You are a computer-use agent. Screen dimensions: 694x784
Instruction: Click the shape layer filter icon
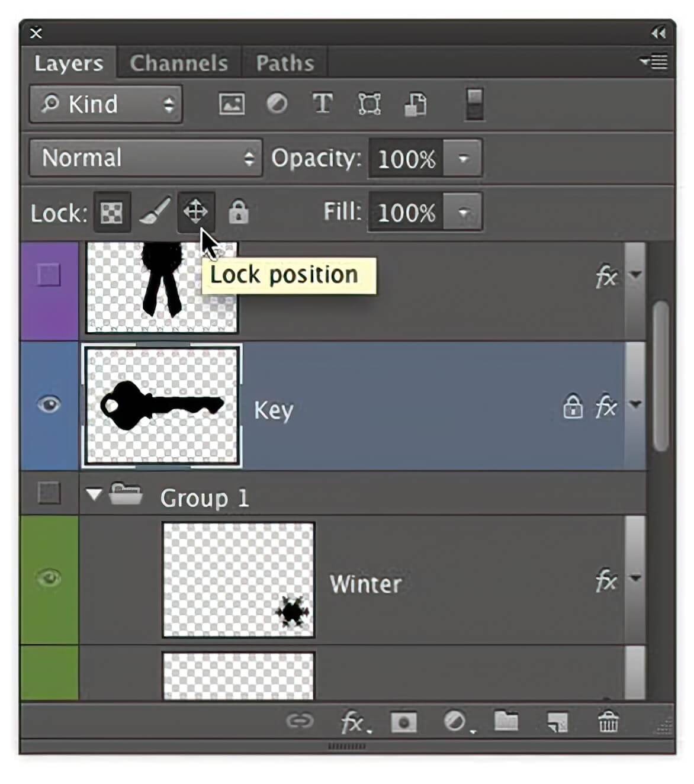(369, 105)
